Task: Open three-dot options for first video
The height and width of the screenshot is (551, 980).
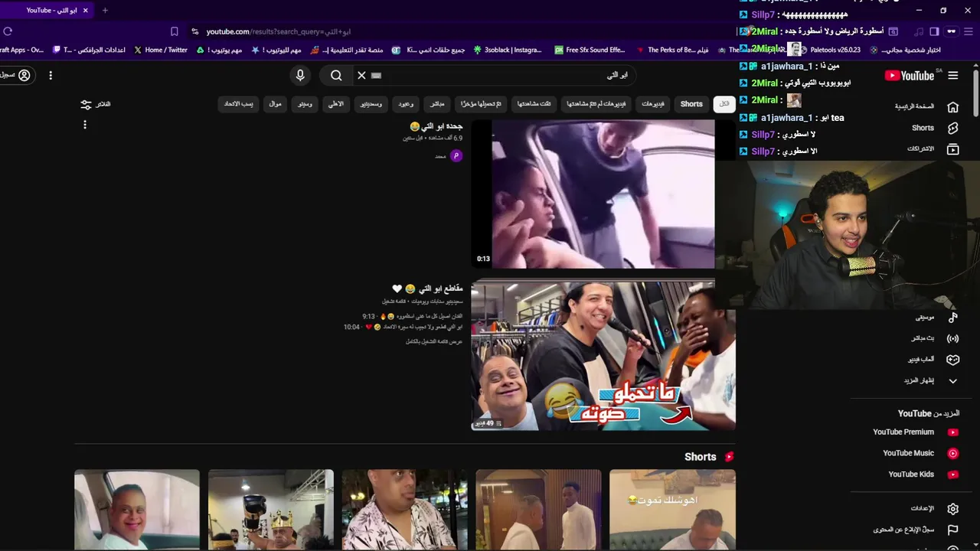Action: click(85, 125)
